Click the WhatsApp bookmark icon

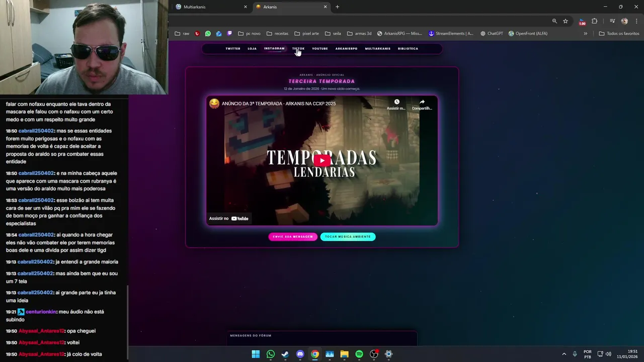pos(208,34)
